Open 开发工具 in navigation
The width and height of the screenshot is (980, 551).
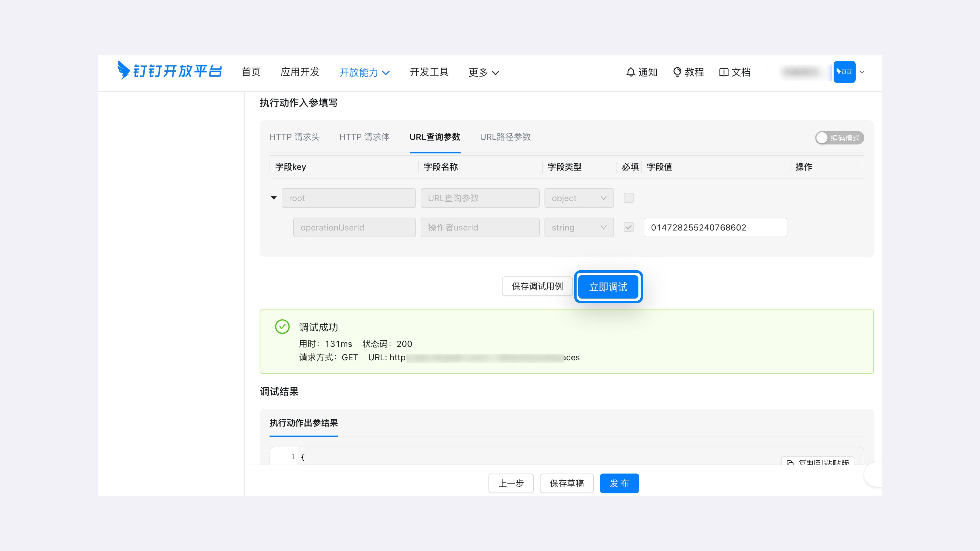pyautogui.click(x=429, y=72)
